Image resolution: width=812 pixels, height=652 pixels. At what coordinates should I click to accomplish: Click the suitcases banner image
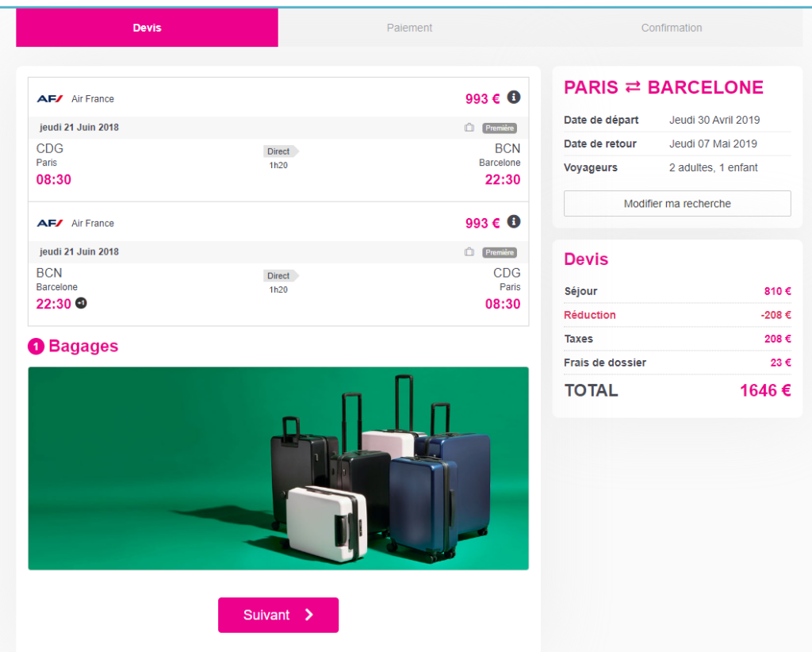click(x=278, y=468)
